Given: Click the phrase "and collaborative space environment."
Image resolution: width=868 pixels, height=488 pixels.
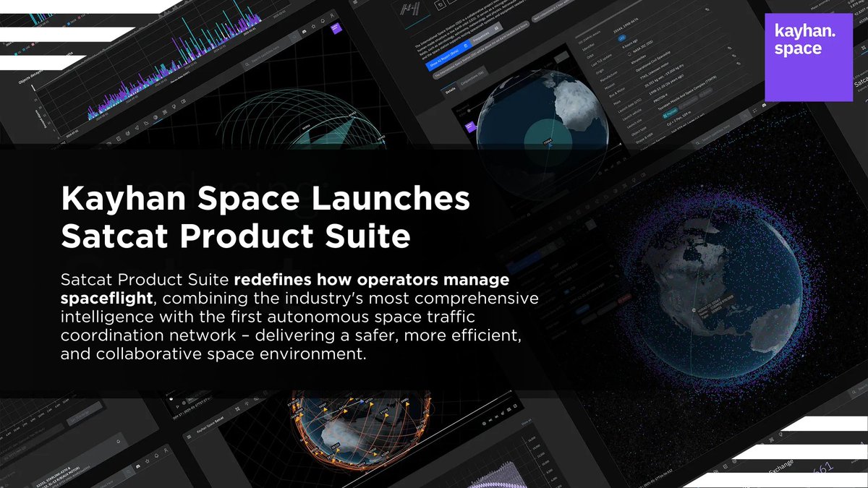Looking at the screenshot, I should coord(215,355).
